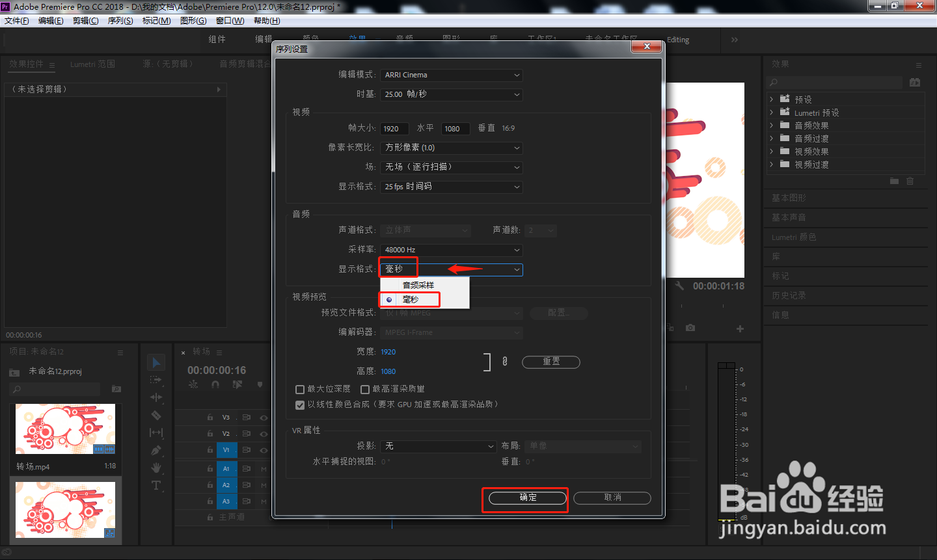
Task: Click program monitor plus button editor
Action: point(740,328)
